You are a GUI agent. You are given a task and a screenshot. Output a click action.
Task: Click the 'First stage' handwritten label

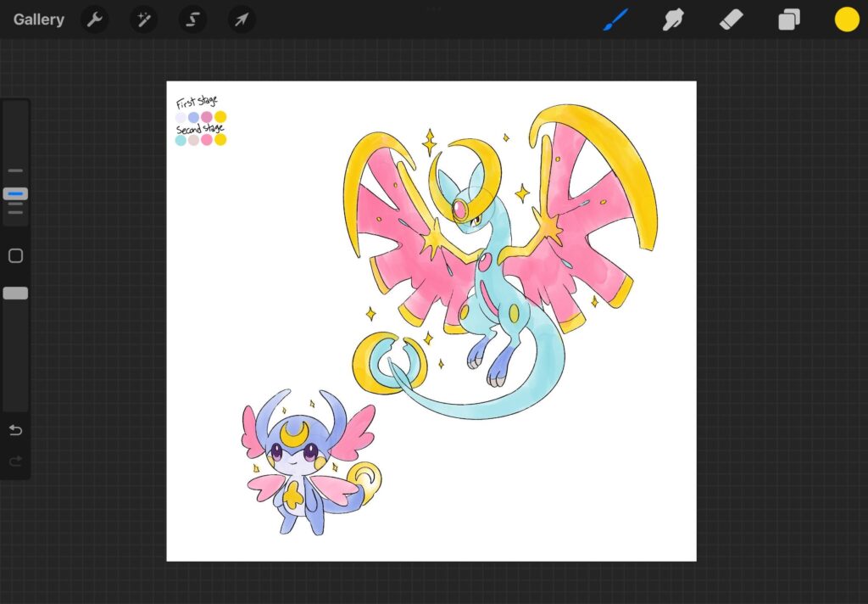pos(197,102)
